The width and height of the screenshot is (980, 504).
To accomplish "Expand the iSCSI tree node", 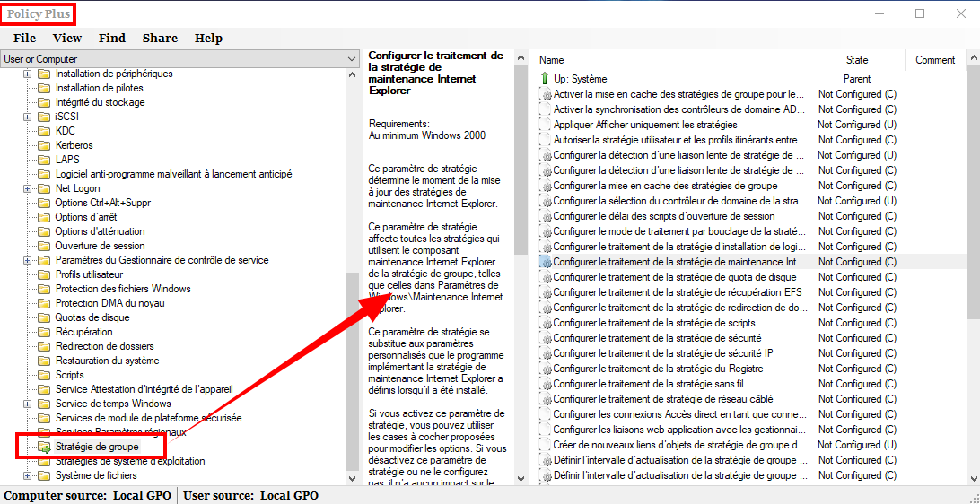I will [x=27, y=117].
